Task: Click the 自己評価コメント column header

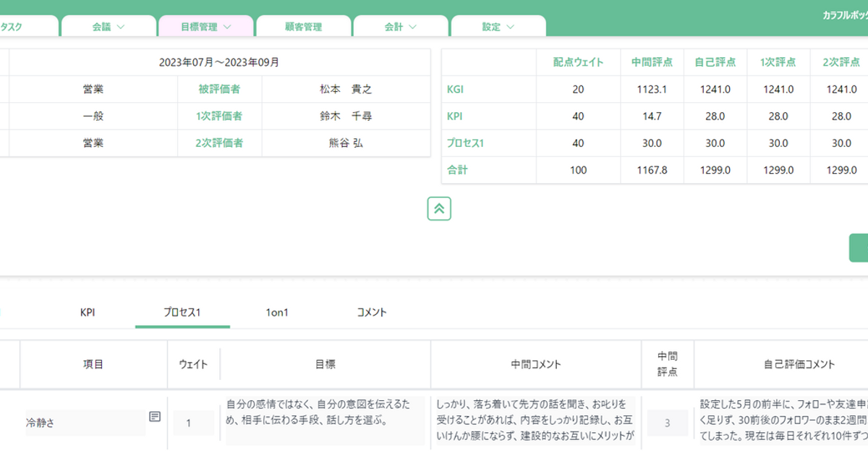Action: pos(799,364)
